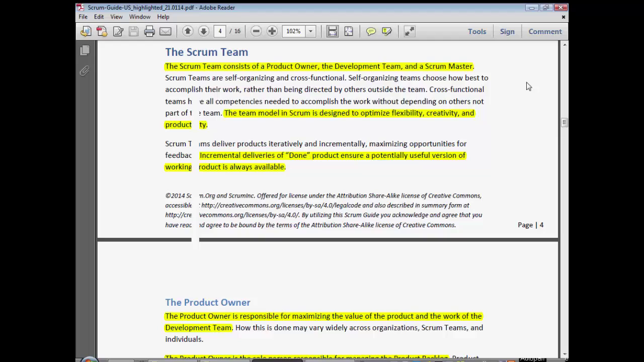Click "The Scrum Team" heading

coord(207,52)
